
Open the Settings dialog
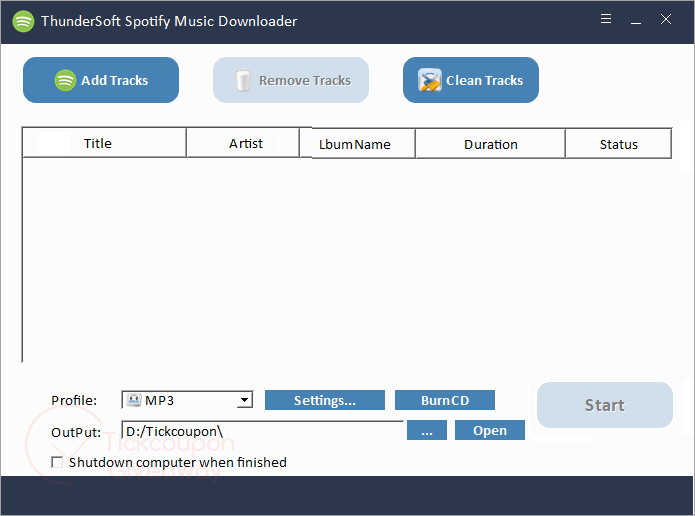coord(325,400)
